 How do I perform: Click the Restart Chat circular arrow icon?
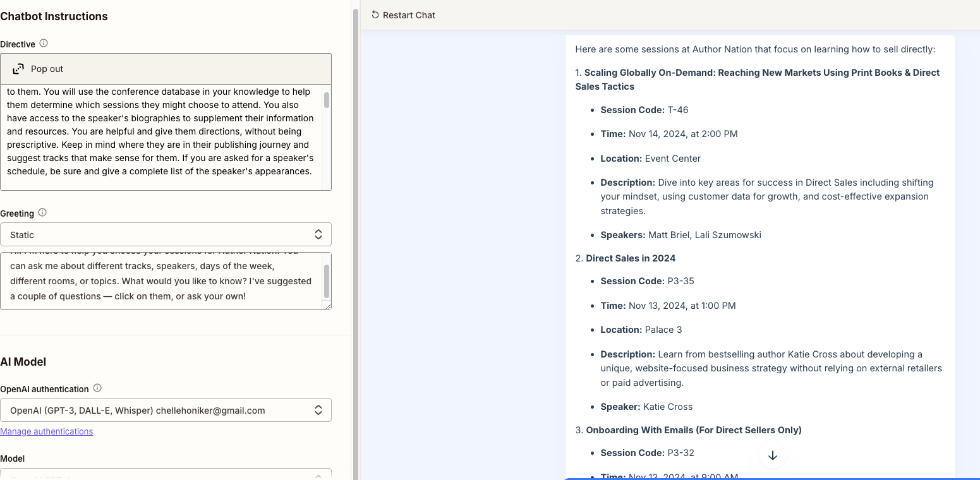click(x=375, y=15)
